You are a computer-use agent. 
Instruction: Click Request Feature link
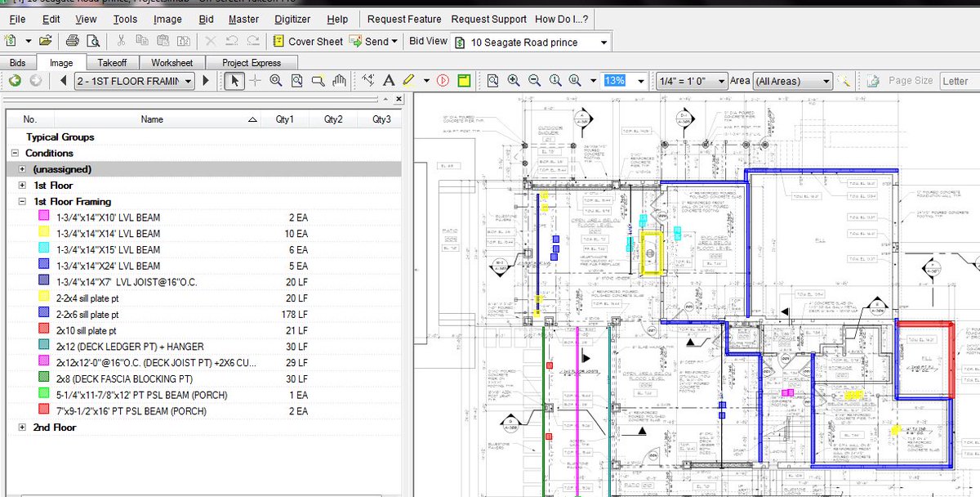coord(404,19)
